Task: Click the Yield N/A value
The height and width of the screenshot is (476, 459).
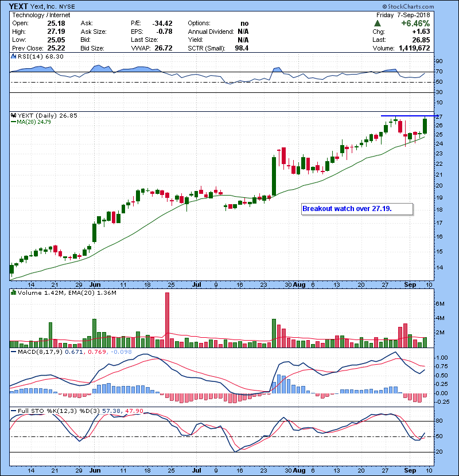Action: [243, 40]
